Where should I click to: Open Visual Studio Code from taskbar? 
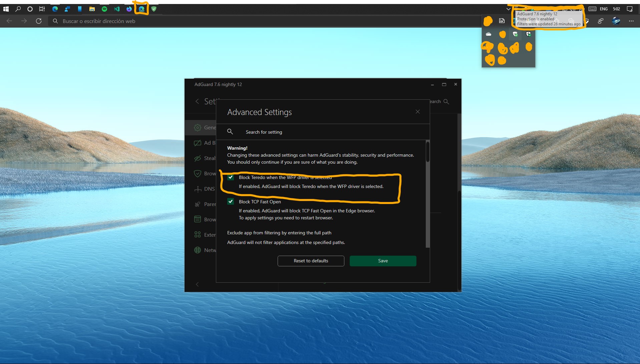(117, 9)
